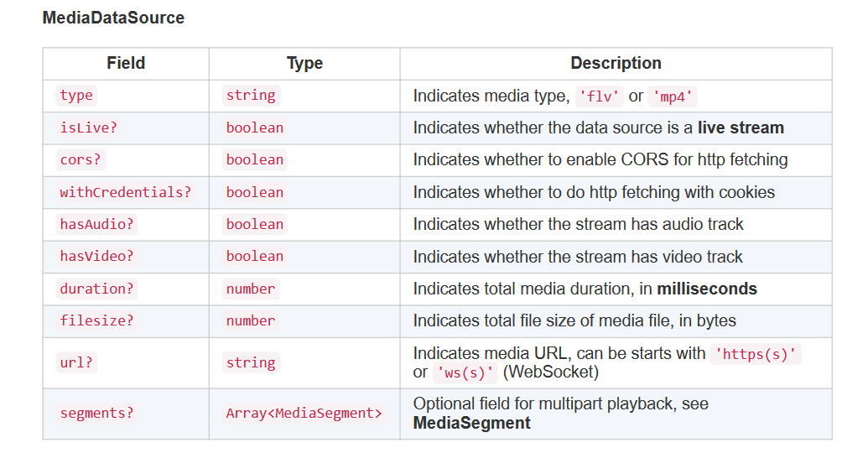Viewport: 868px width, 453px height.
Task: Click the MediaDataSource section heading
Action: coord(113,18)
